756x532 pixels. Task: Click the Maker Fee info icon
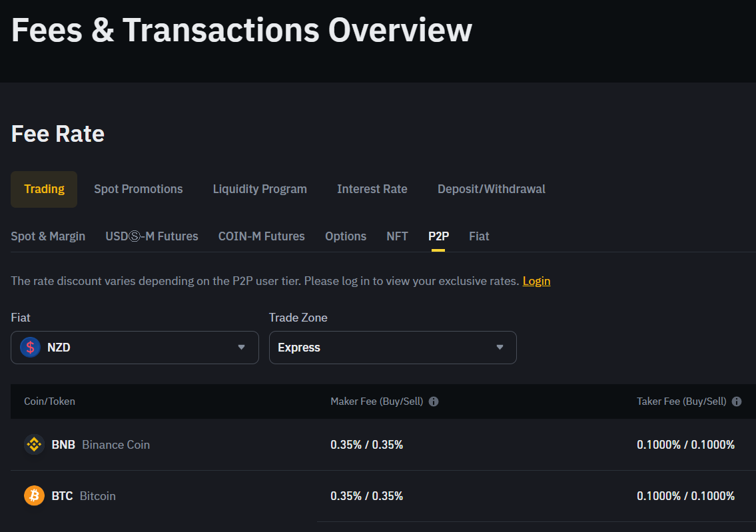tap(434, 401)
